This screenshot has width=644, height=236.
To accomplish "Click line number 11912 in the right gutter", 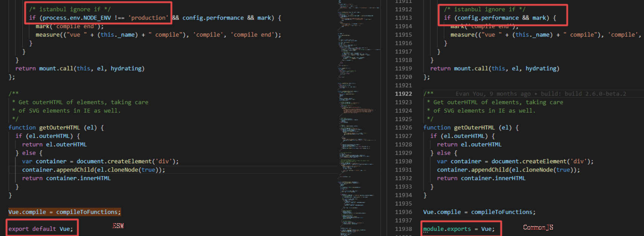I will (x=403, y=9).
